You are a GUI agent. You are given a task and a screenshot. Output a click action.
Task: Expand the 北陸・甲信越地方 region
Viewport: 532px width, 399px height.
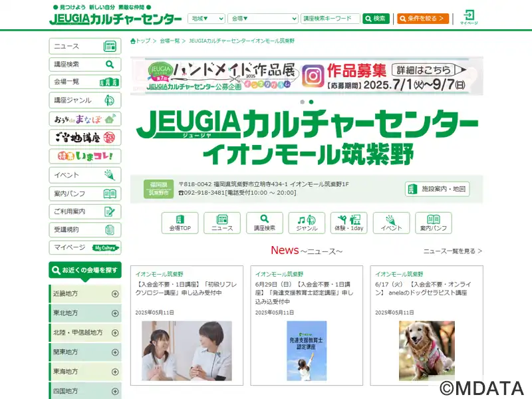85,333
